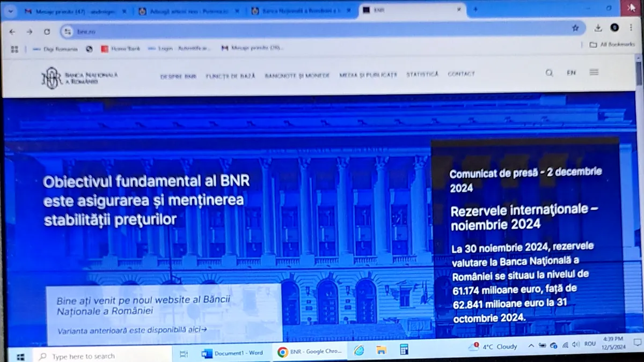Open the Home'Bank bookmark
Image resolution: width=644 pixels, height=362 pixels.
(120, 49)
